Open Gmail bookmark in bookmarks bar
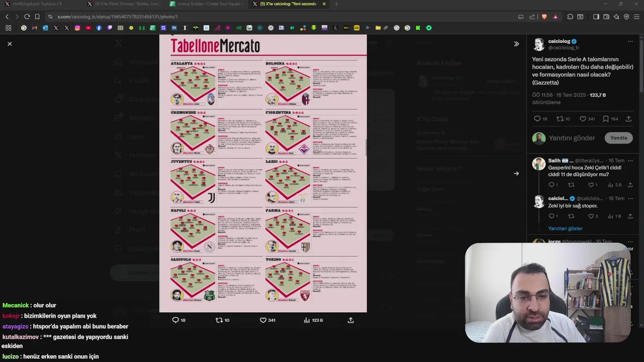Viewport: 644px width, 362px height. pyautogui.click(x=34, y=28)
